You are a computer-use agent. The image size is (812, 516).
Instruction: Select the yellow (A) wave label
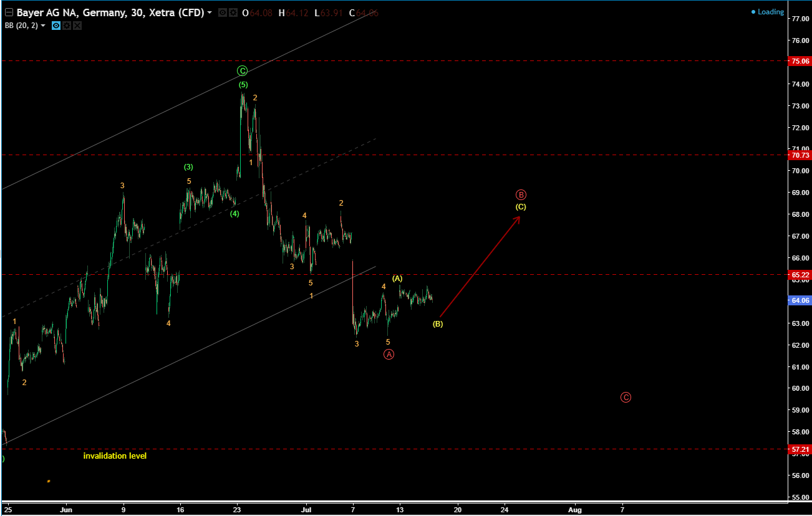pos(397,278)
